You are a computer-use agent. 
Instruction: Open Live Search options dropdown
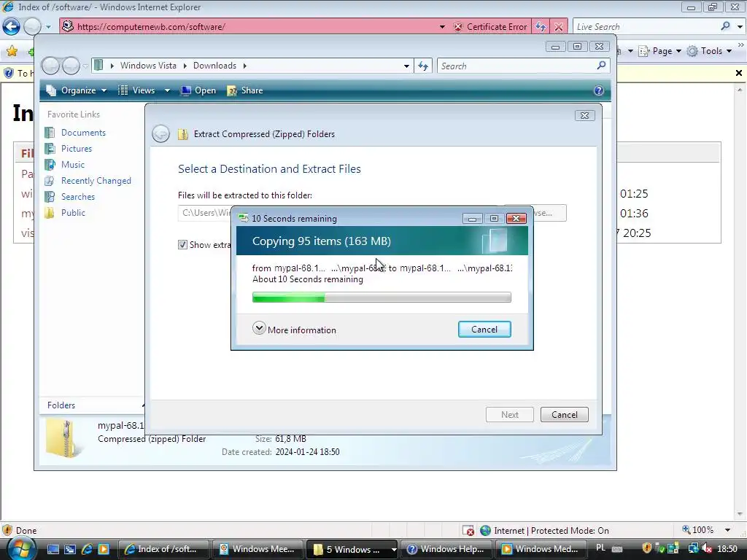pyautogui.click(x=740, y=27)
